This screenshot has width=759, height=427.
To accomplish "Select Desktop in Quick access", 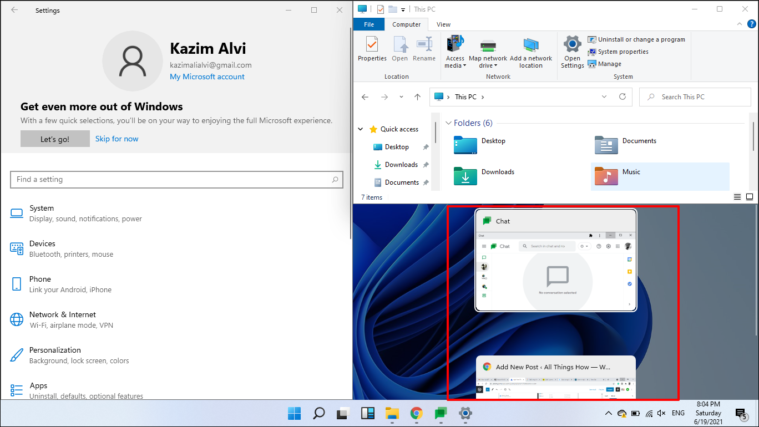I will coord(397,147).
